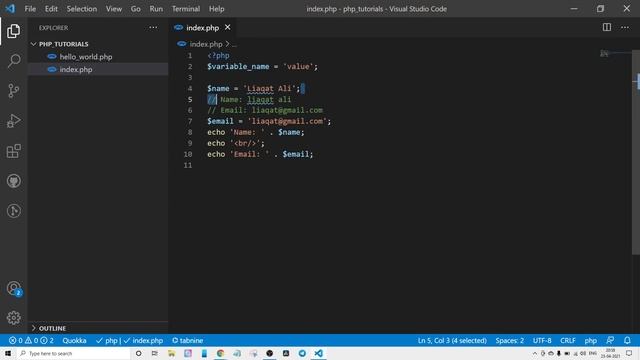Change indentation via Spaces: 2
This screenshot has height=360, width=640.
tap(509, 340)
